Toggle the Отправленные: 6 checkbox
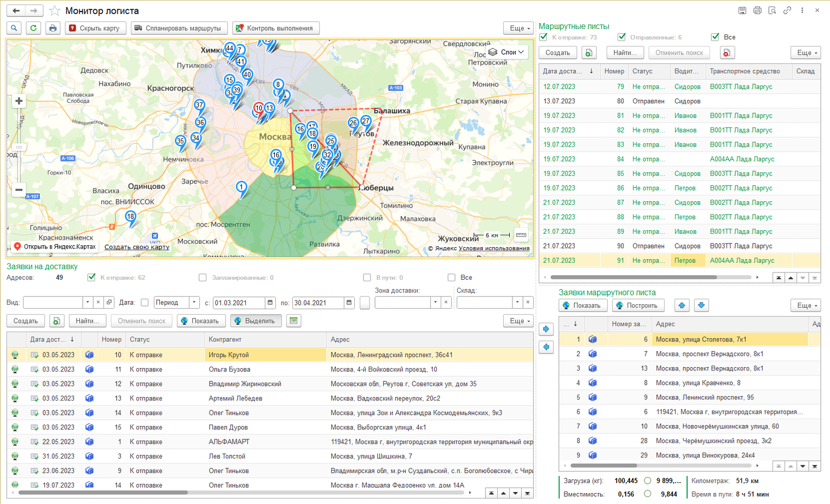 coord(621,37)
